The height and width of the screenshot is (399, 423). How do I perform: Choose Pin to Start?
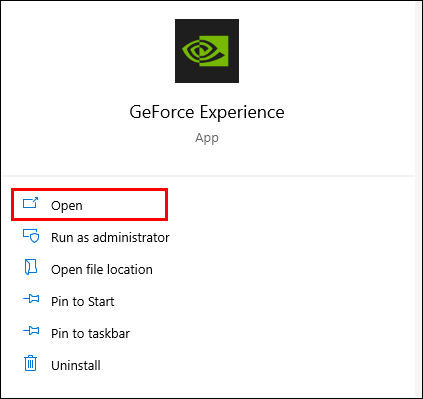[83, 302]
